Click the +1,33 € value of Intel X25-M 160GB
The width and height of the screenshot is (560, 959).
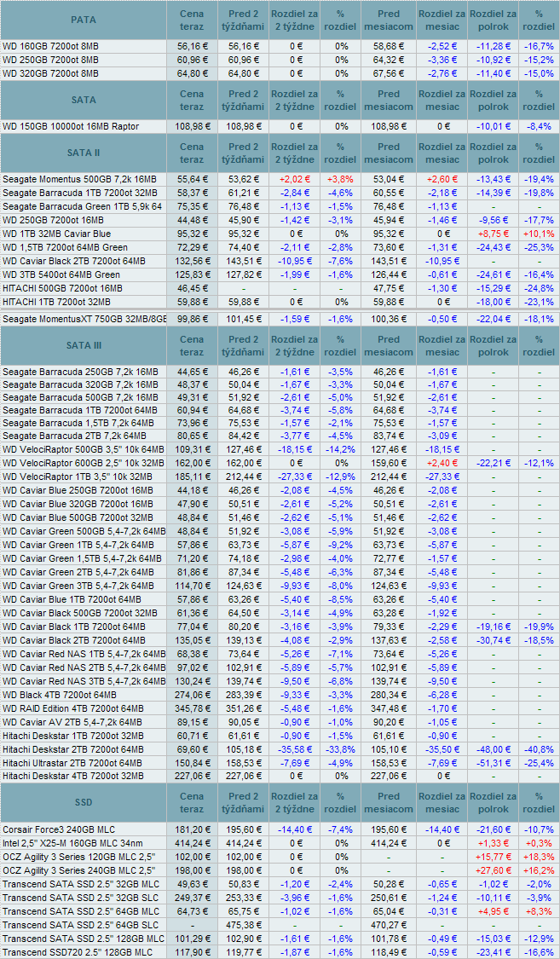click(493, 843)
